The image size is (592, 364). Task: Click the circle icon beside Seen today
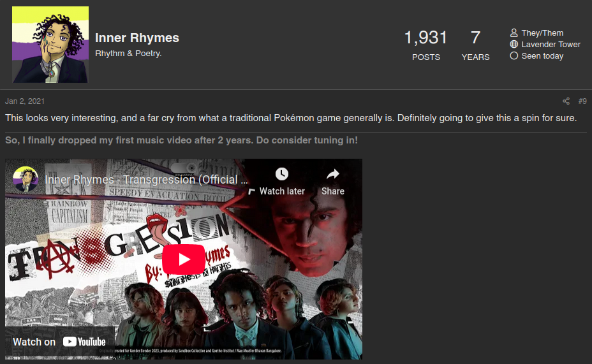tap(514, 56)
